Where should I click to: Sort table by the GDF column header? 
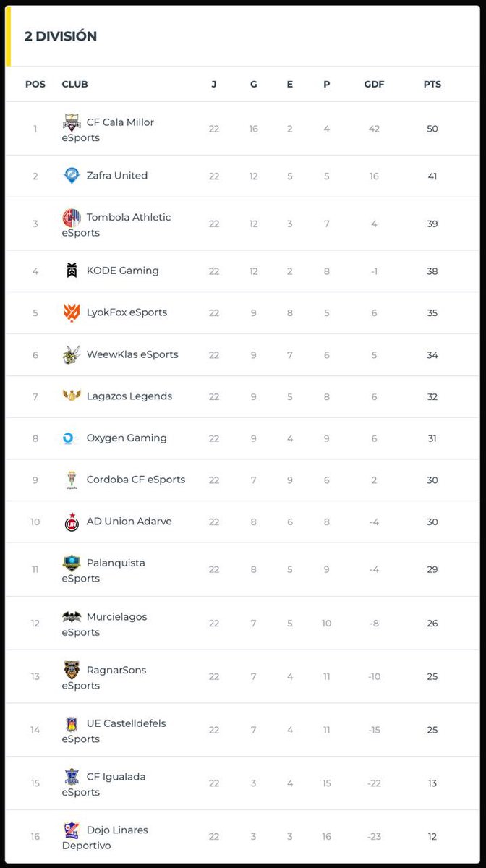coord(374,84)
